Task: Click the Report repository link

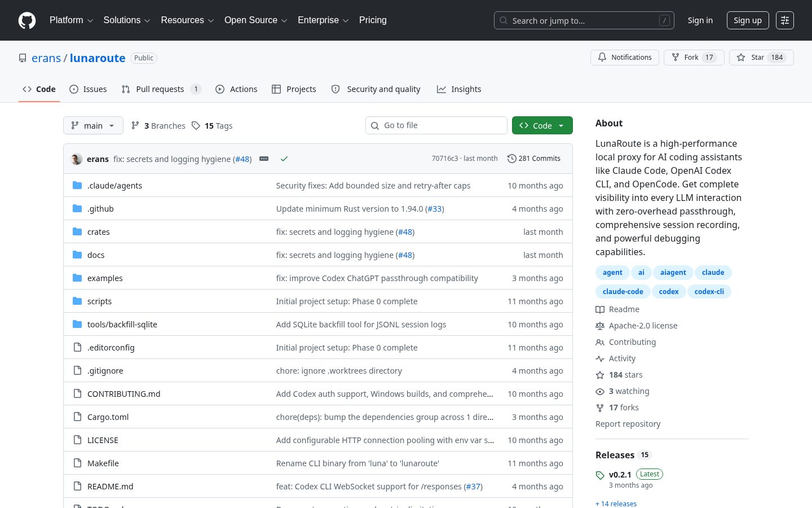Action: point(628,424)
